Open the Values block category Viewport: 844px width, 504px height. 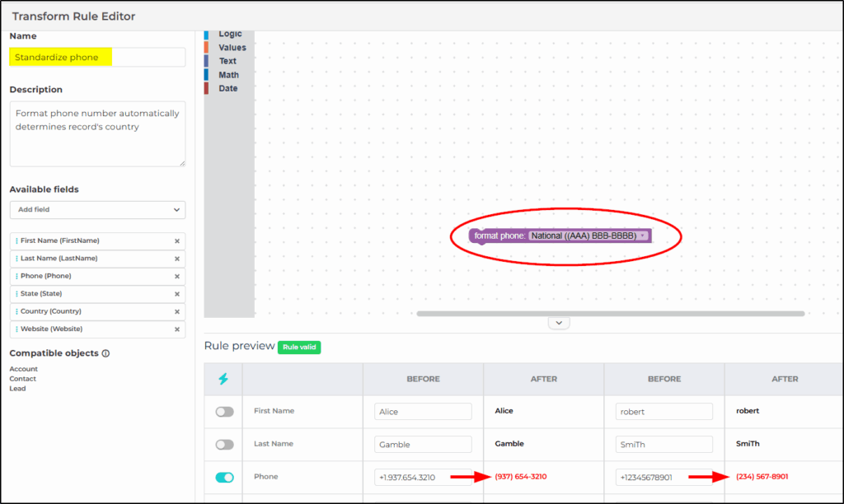[232, 47]
